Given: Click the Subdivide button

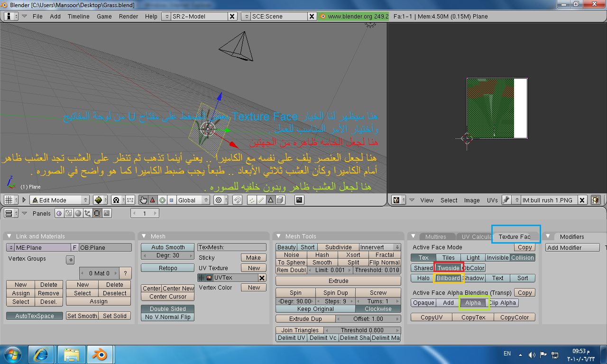Looking at the screenshot, I should pyautogui.click(x=338, y=247).
